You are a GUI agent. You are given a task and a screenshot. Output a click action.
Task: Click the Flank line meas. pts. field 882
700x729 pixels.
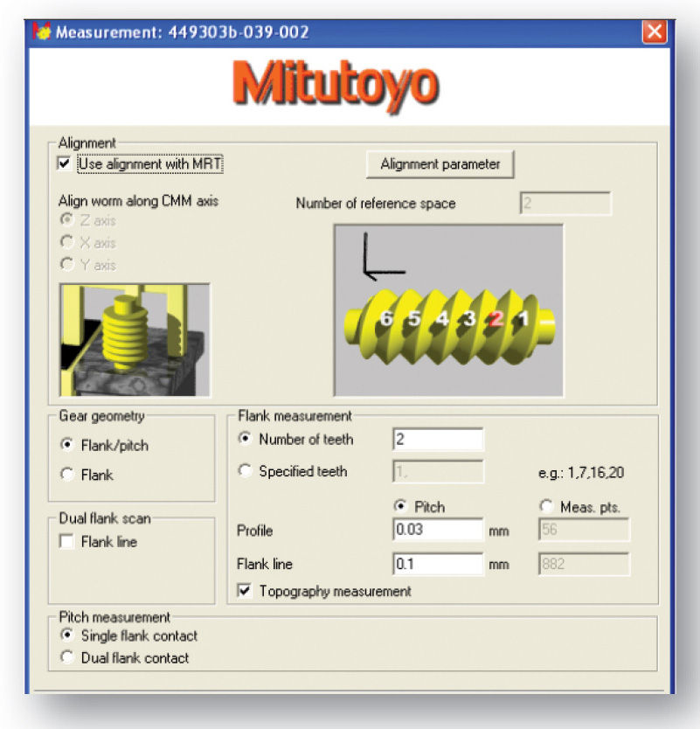(584, 564)
